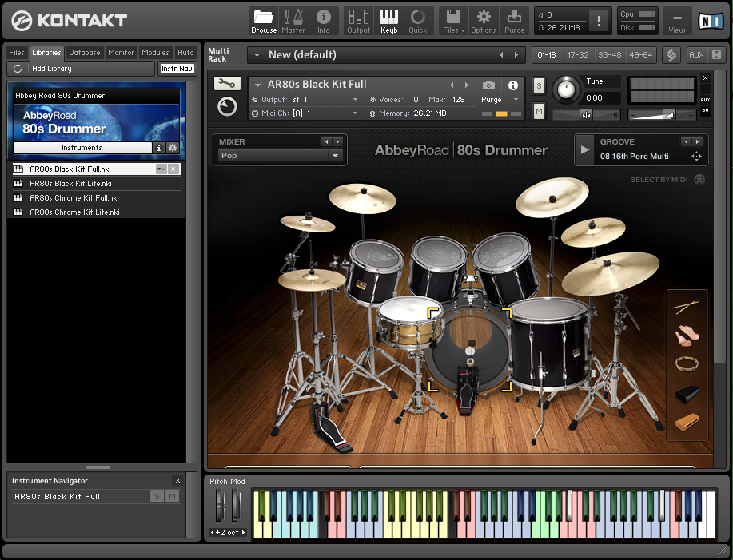Screen dimensions: 733x560
Task: Select AR80s Chrome Kit Full.nki
Action: [x=97, y=197]
